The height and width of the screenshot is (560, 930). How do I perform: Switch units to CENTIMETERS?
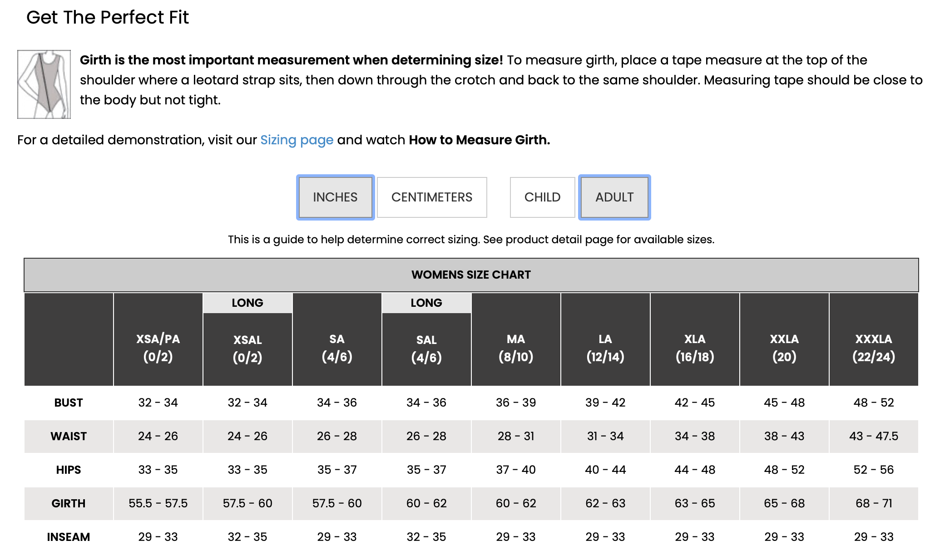coord(432,197)
